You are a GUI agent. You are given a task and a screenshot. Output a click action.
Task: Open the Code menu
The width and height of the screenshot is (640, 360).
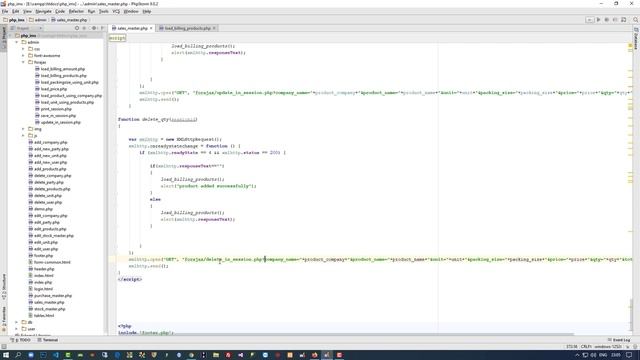click(x=60, y=11)
